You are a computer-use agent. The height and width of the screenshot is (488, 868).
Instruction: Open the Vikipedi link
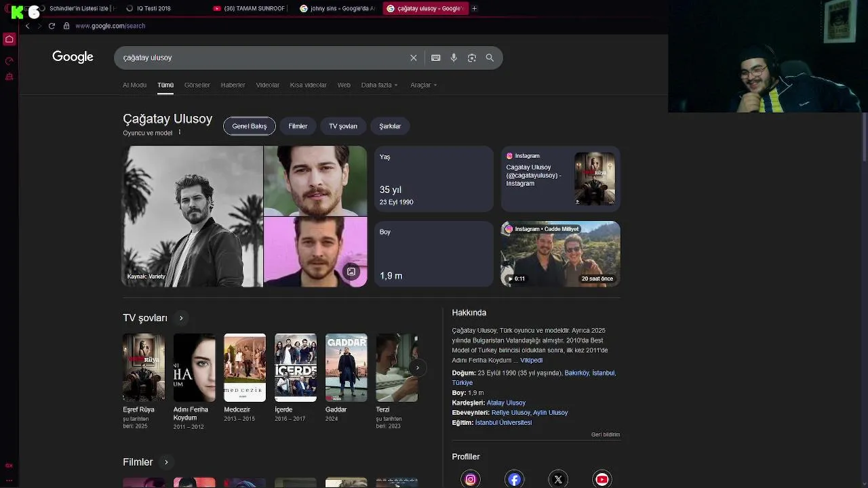[x=531, y=361]
